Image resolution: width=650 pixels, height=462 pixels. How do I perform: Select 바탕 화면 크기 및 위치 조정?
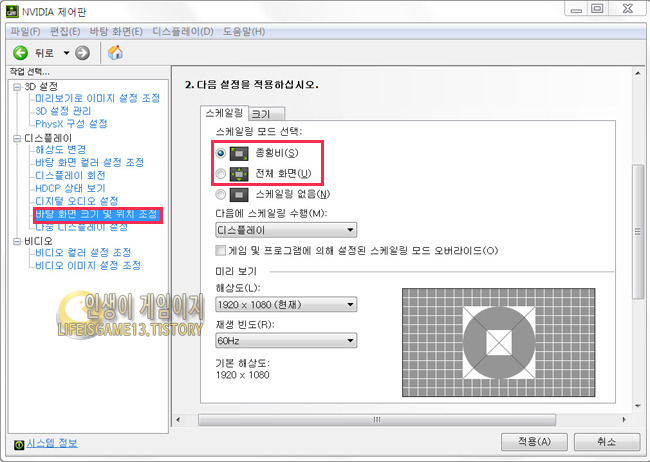point(97,214)
